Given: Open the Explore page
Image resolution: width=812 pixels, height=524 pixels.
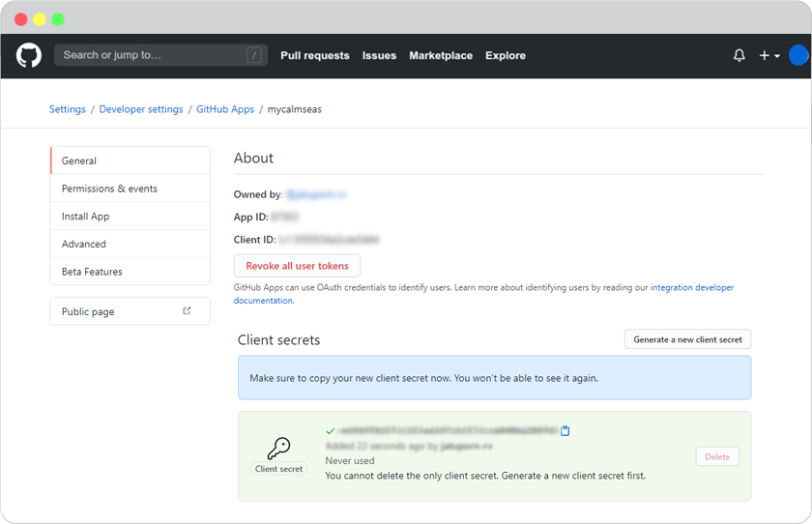Looking at the screenshot, I should click(x=506, y=55).
